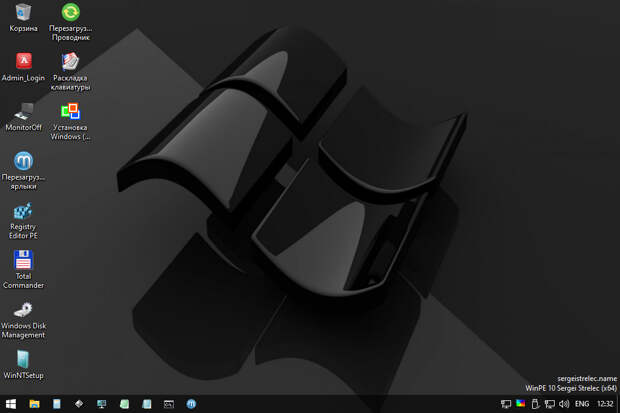Click the taskbar clock showing 12:32
Image resolution: width=620 pixels, height=413 pixels.
point(605,403)
